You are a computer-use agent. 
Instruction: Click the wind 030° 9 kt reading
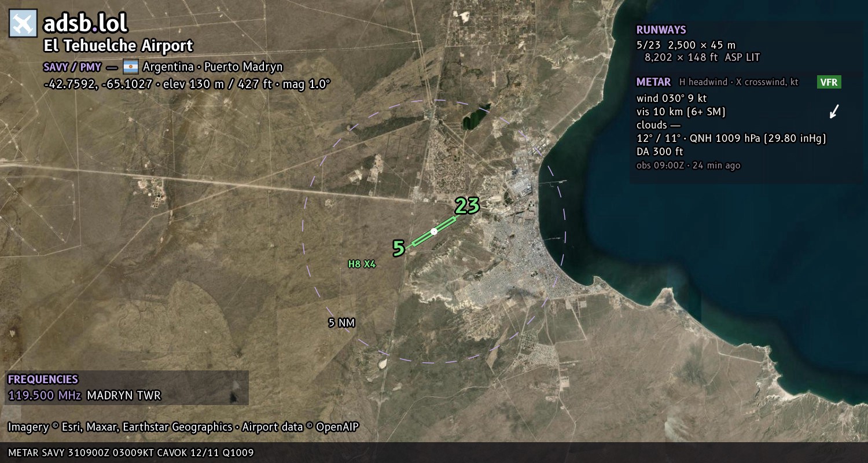pyautogui.click(x=671, y=98)
